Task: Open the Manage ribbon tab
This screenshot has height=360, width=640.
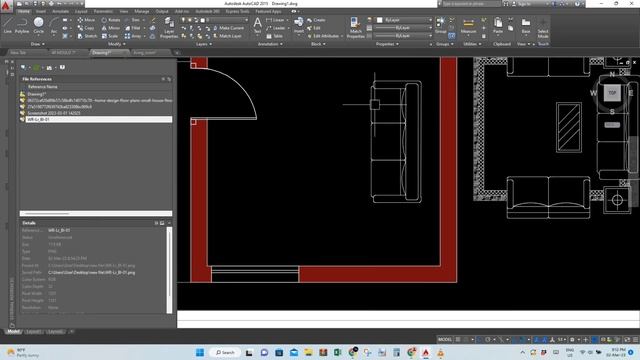Action: (x=142, y=11)
